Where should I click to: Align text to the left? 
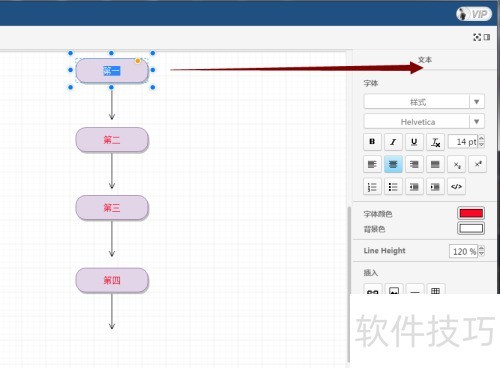pos(372,164)
